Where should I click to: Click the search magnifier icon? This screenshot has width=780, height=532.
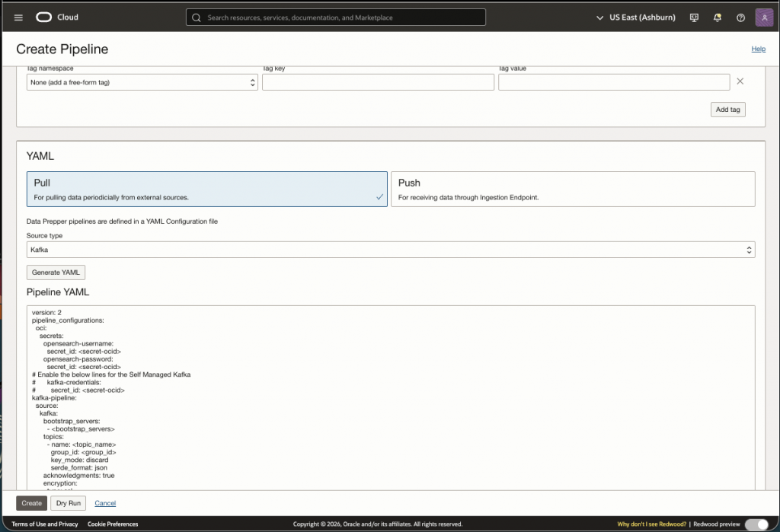[197, 18]
